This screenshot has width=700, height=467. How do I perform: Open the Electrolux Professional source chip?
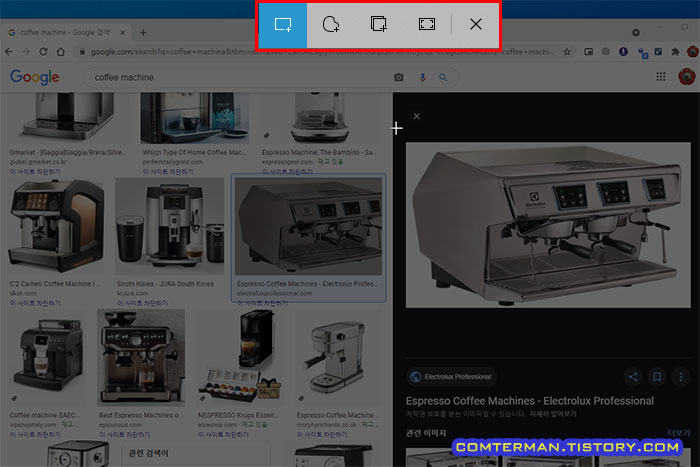point(452,377)
